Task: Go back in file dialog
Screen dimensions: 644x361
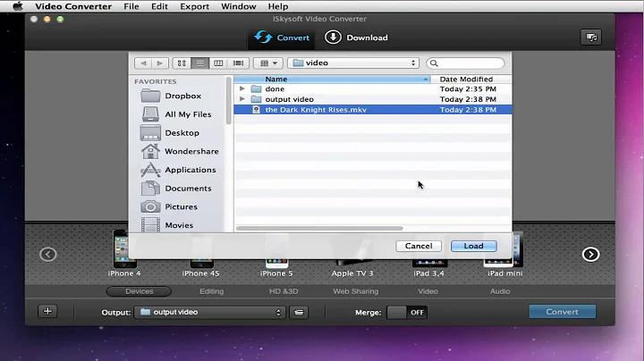Action: point(143,63)
